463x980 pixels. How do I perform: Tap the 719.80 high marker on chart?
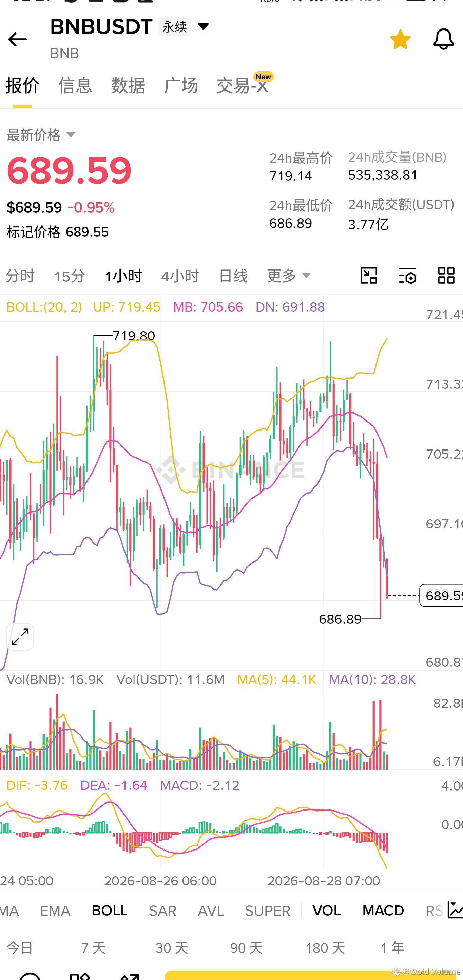tap(134, 336)
